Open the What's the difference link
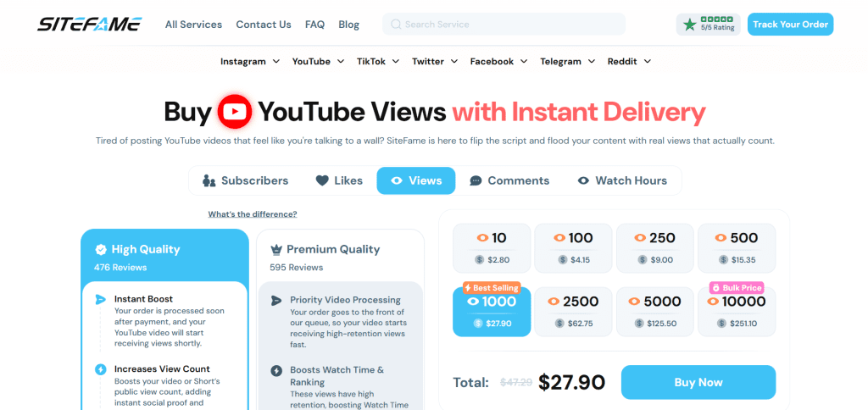868x410 pixels. [253, 214]
